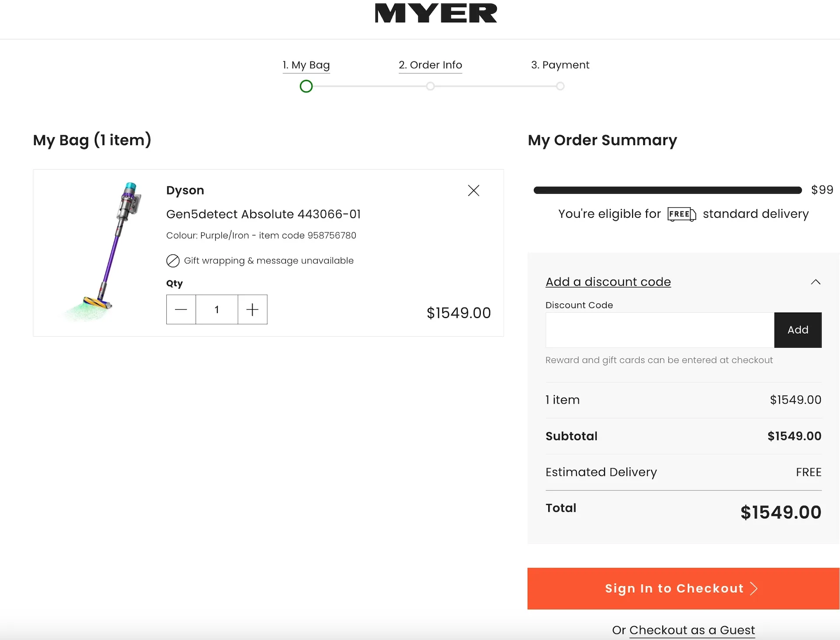This screenshot has width=840, height=640.
Task: Click the free delivery truck icon
Action: (681, 214)
